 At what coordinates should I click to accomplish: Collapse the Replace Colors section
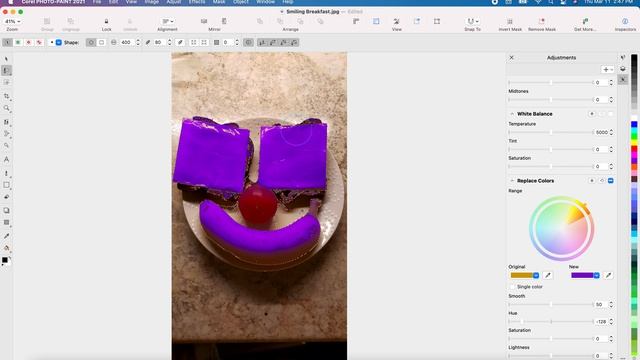512,181
